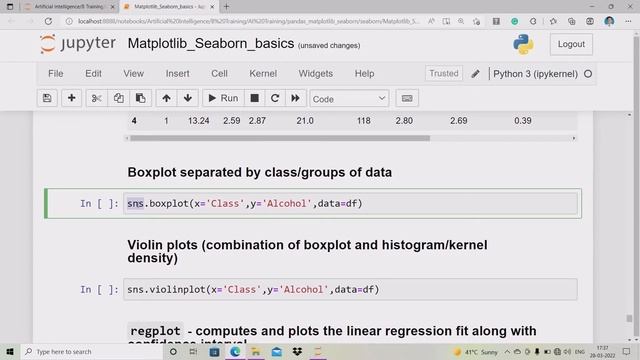This screenshot has height=360, width=640.
Task: Open Task View on the taskbar
Action: click(193, 351)
